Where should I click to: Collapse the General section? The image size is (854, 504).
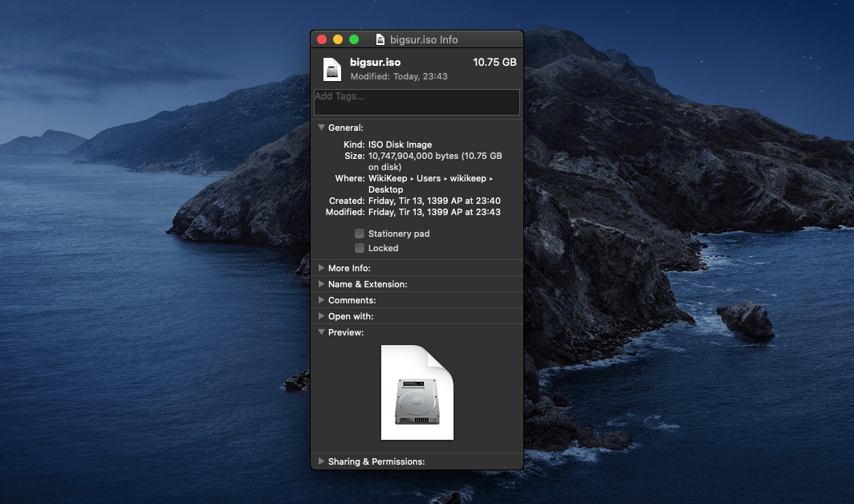pyautogui.click(x=321, y=128)
